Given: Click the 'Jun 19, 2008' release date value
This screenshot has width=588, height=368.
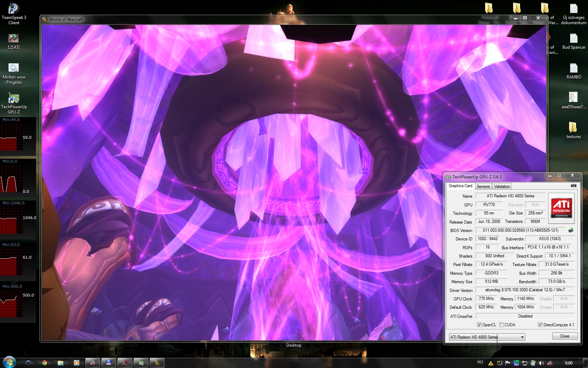Looking at the screenshot, I should coord(489,222).
